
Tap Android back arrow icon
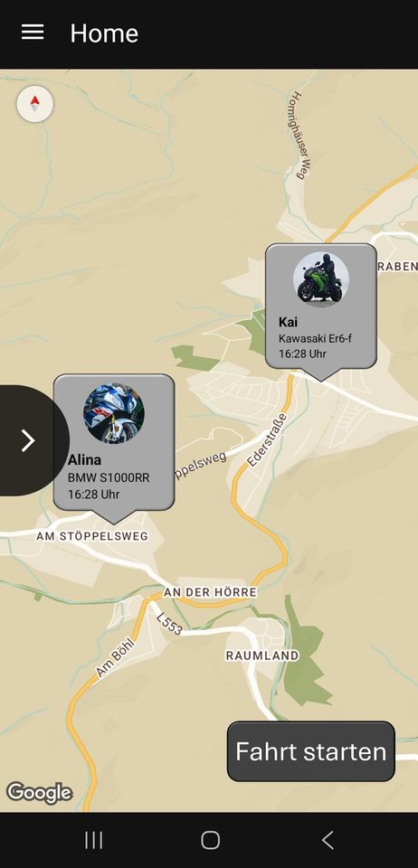(x=328, y=840)
